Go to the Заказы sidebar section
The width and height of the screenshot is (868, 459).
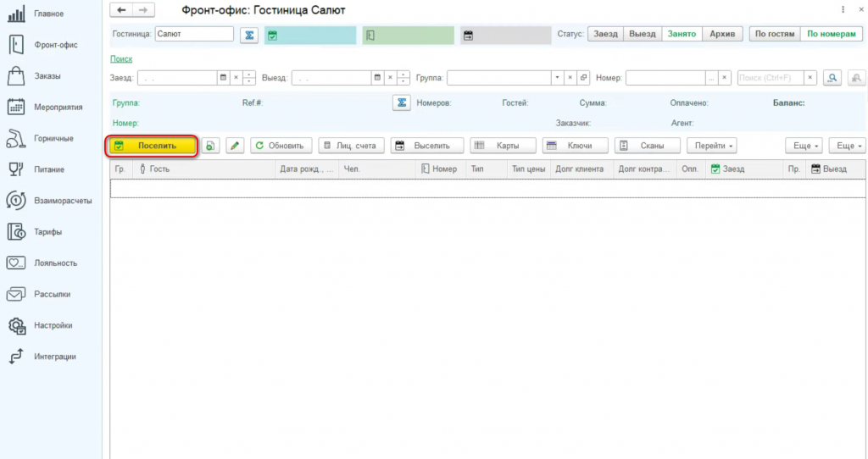click(x=34, y=75)
